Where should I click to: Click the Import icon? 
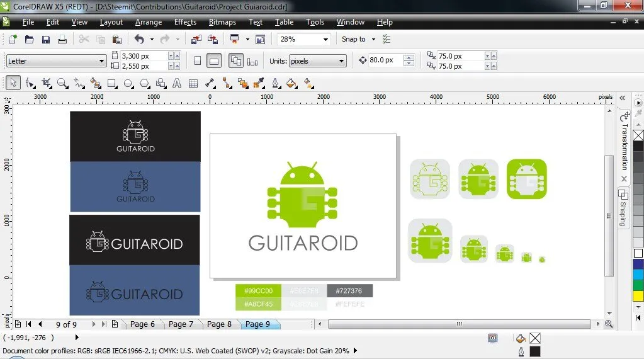point(196,39)
